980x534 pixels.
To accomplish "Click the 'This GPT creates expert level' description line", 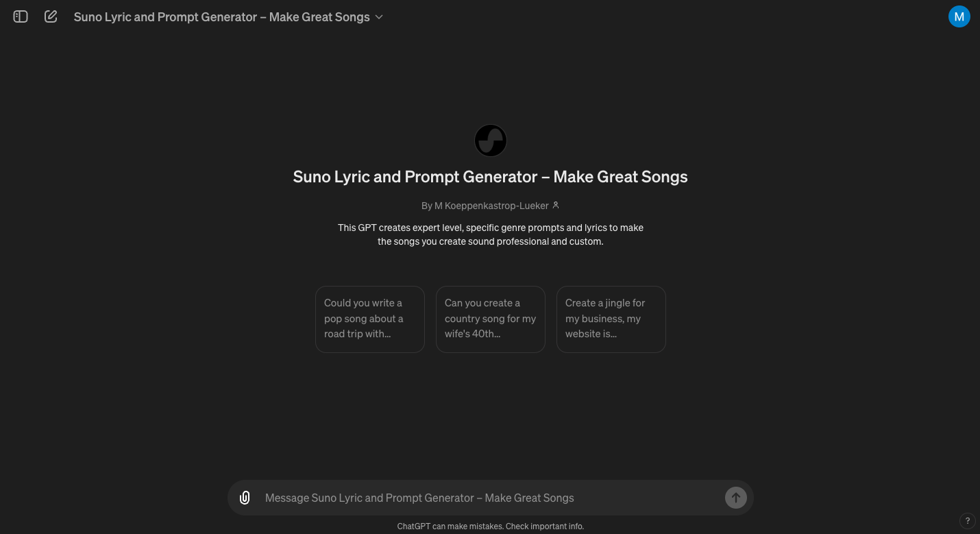I will [x=491, y=228].
